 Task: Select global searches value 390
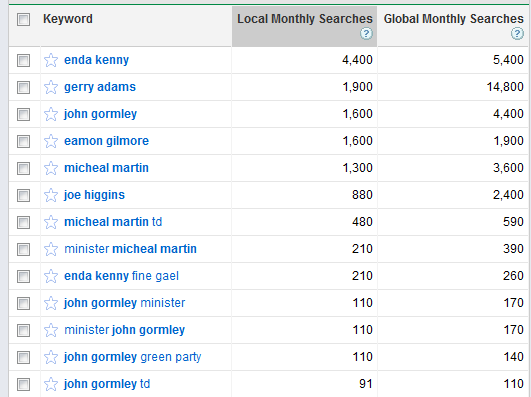tap(513, 249)
